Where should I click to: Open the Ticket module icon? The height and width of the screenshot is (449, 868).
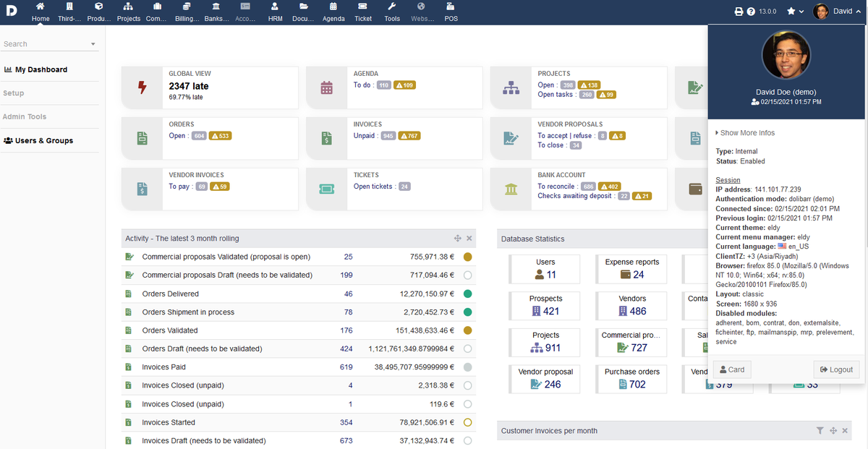(x=363, y=7)
